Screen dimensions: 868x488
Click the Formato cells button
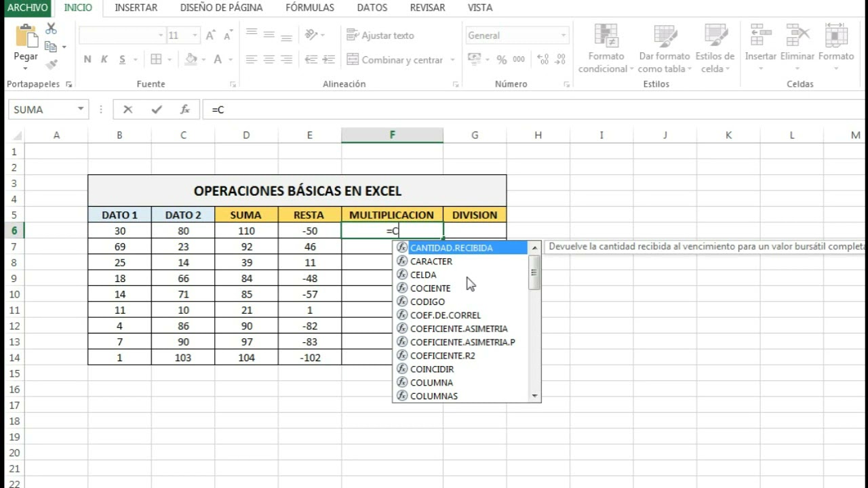pos(836,47)
